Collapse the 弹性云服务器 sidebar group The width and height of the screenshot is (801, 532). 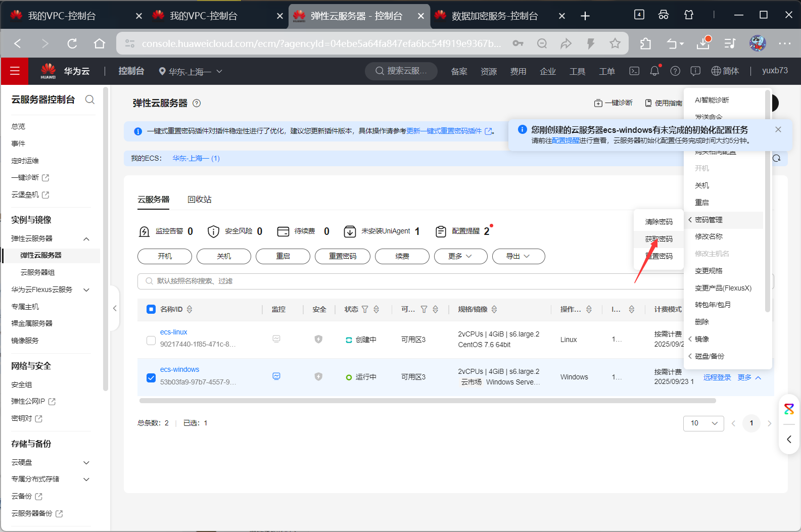[x=86, y=238]
